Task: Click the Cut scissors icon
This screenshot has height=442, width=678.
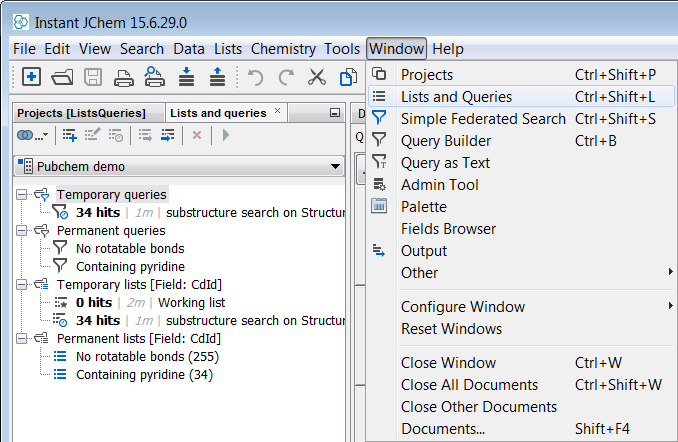Action: click(x=317, y=77)
